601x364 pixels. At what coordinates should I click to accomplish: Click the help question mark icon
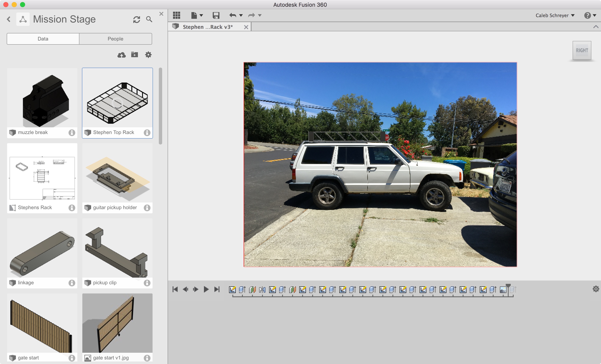(x=588, y=15)
